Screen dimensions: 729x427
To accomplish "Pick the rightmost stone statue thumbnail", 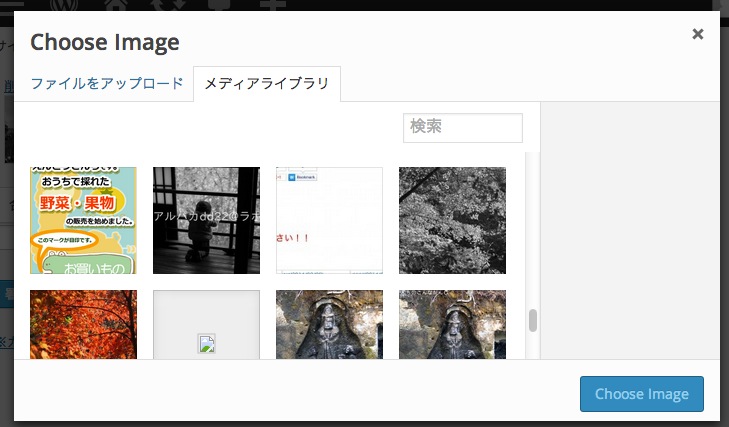I will pos(452,324).
